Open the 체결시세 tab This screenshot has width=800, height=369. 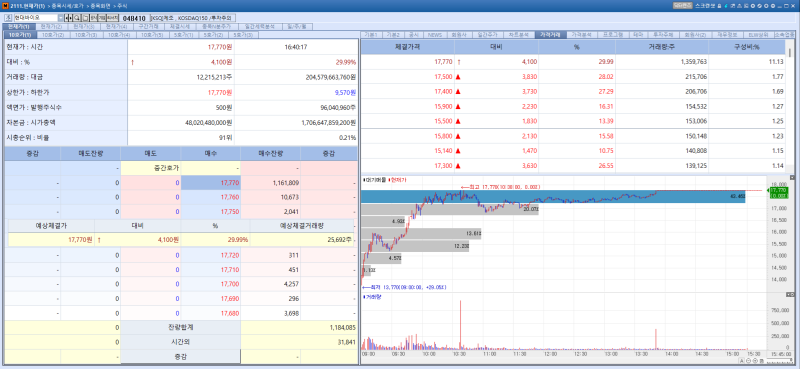pyautogui.click(x=180, y=27)
